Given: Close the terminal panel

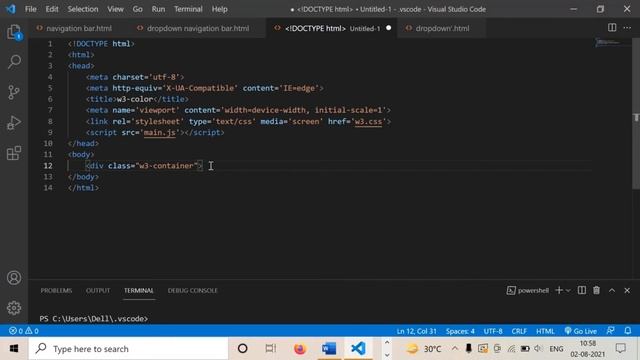Looking at the screenshot, I should [x=627, y=290].
